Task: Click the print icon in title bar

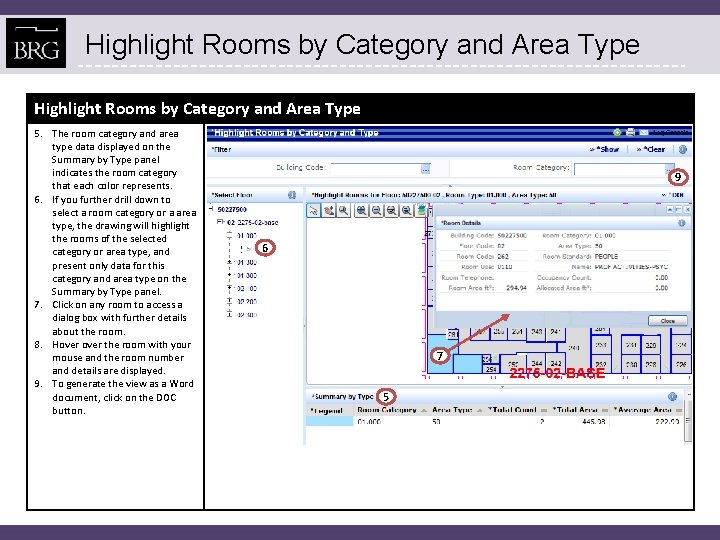Action: (630, 132)
